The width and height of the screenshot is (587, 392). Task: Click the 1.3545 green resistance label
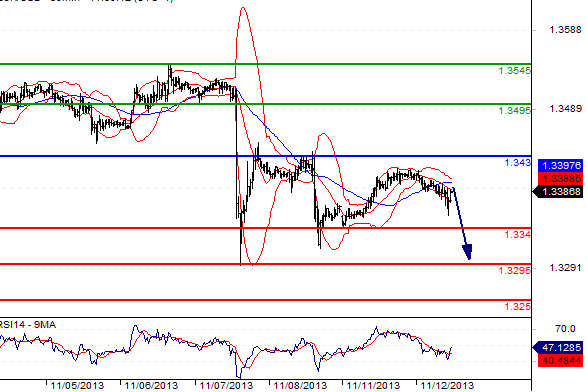(x=514, y=70)
